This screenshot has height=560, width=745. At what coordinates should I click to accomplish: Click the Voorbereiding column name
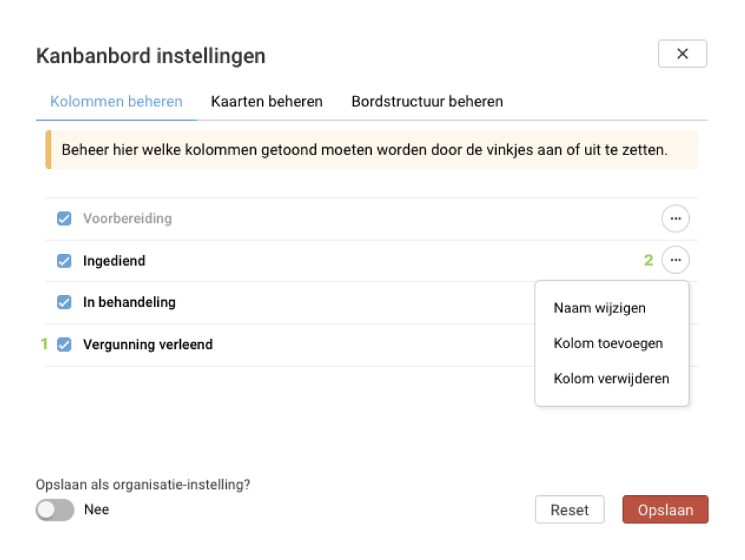click(x=128, y=219)
